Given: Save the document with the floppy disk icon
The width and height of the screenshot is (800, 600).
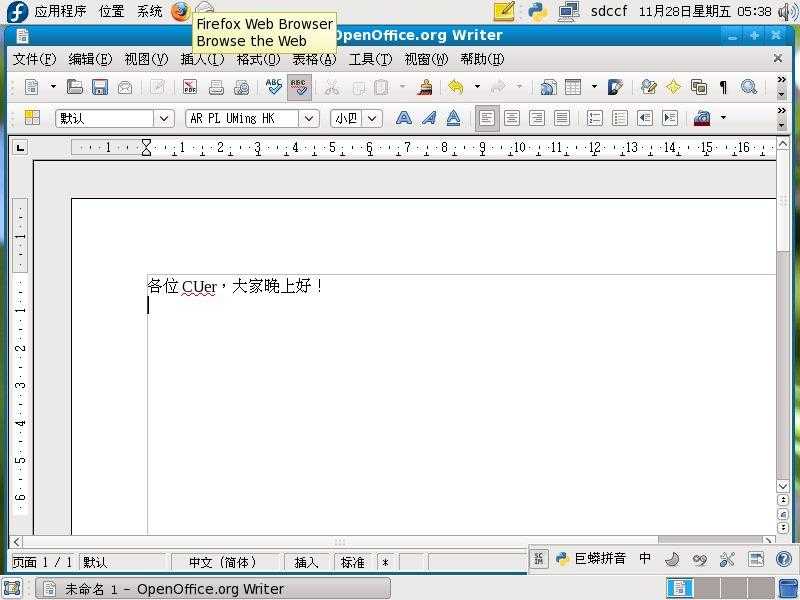Looking at the screenshot, I should click(100, 87).
